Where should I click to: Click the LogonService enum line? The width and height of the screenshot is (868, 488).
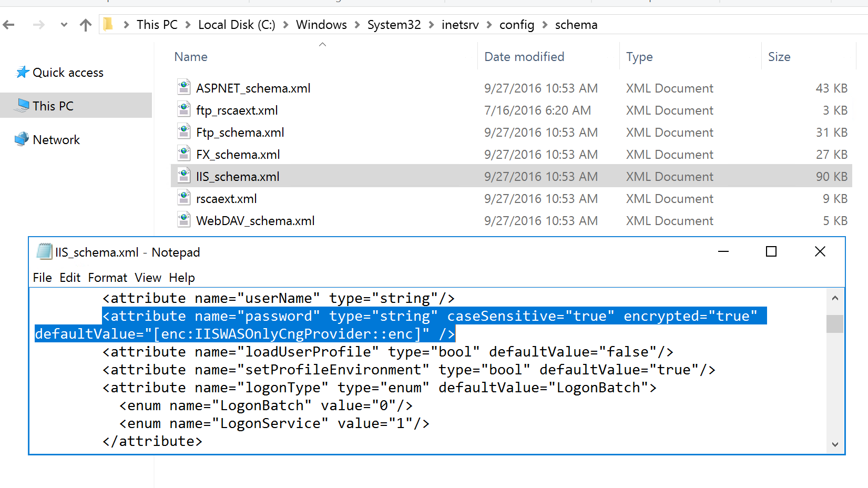pos(274,423)
